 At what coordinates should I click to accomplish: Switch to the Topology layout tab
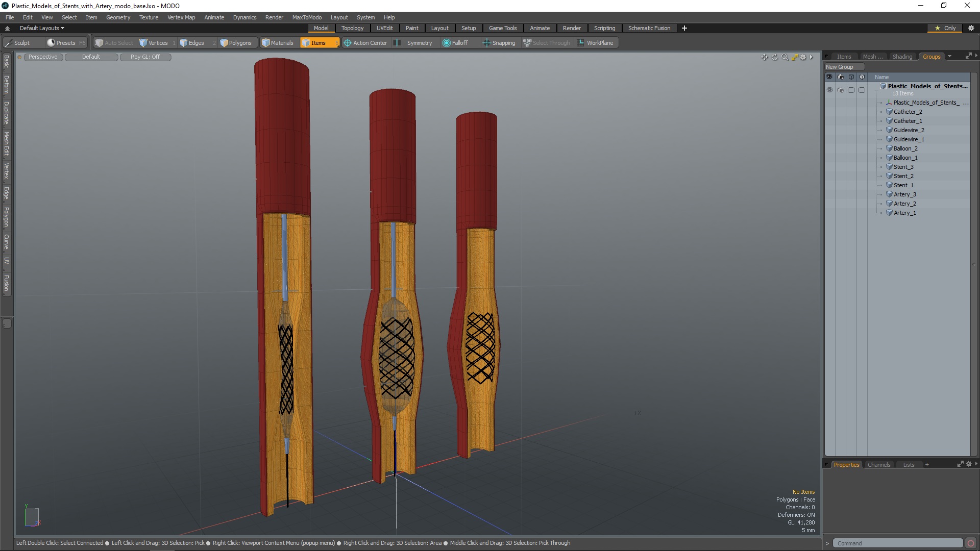tap(352, 28)
